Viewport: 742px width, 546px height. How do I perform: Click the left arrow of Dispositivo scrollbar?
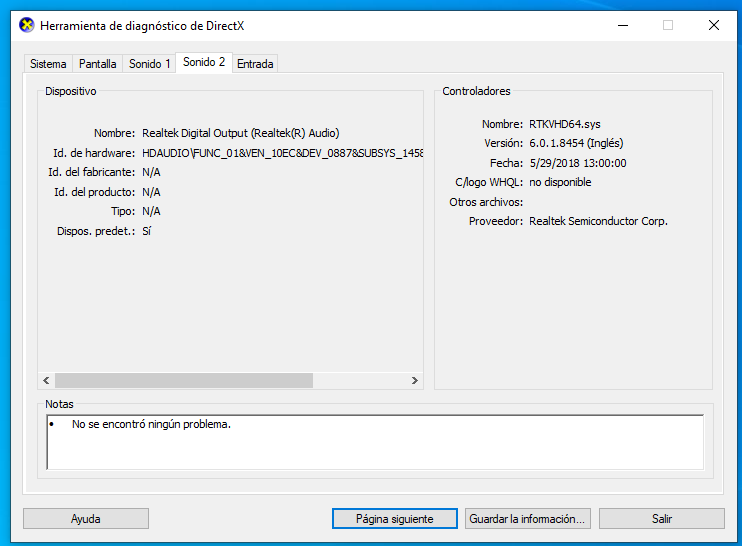tap(46, 380)
